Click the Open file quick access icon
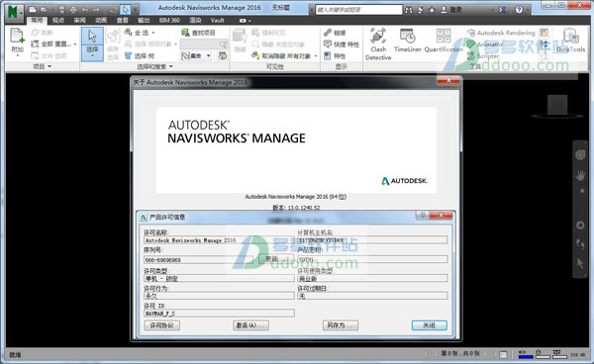Screen dimensions: 594x364 45,10
